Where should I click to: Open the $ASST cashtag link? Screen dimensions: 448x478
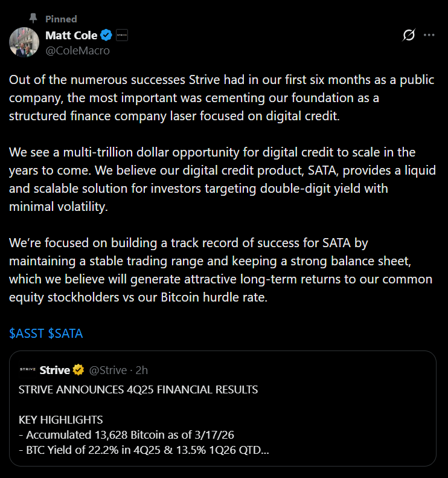point(26,334)
